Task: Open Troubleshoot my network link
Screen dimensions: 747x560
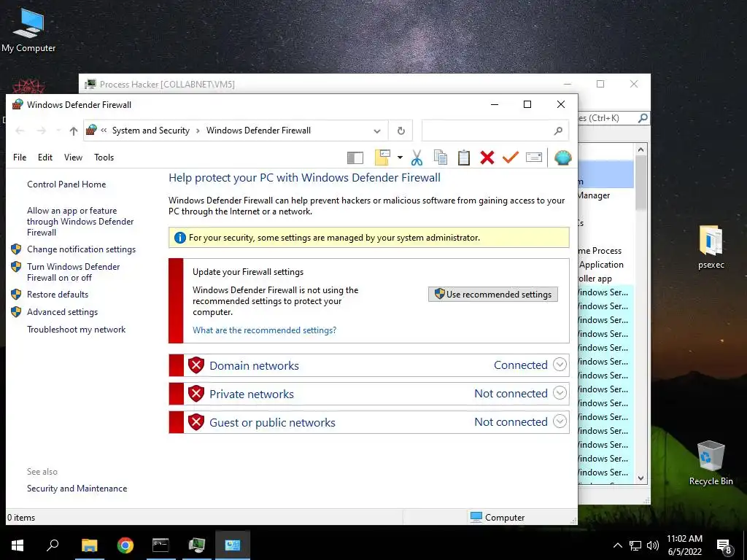Action: tap(76, 330)
